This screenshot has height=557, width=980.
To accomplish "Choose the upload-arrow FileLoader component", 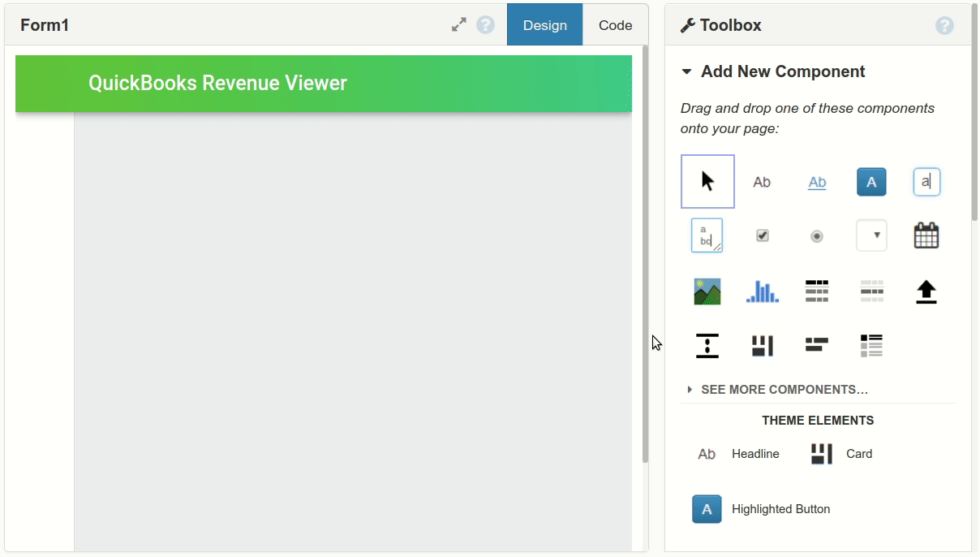I will point(926,291).
